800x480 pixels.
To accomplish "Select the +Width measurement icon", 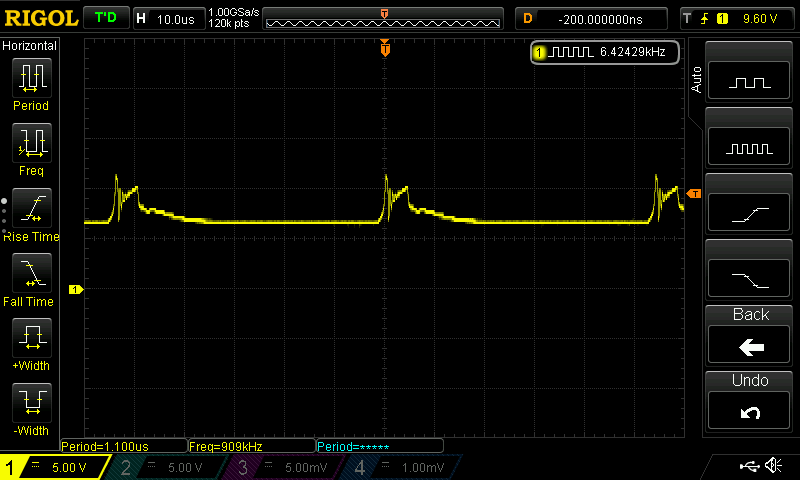I will [32, 337].
